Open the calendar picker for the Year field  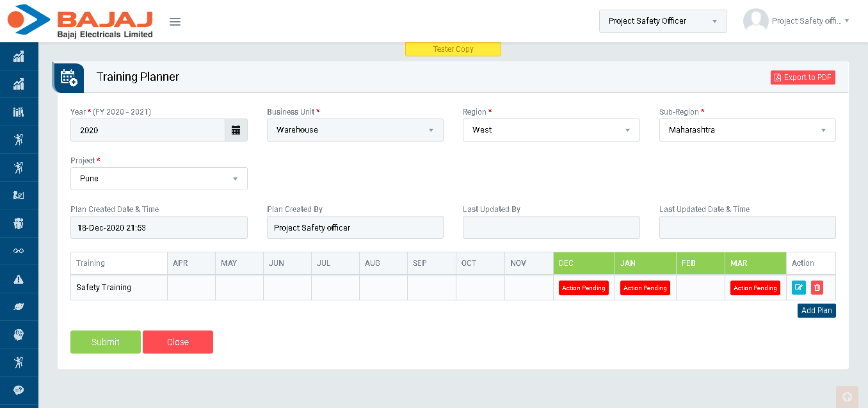pyautogui.click(x=236, y=130)
